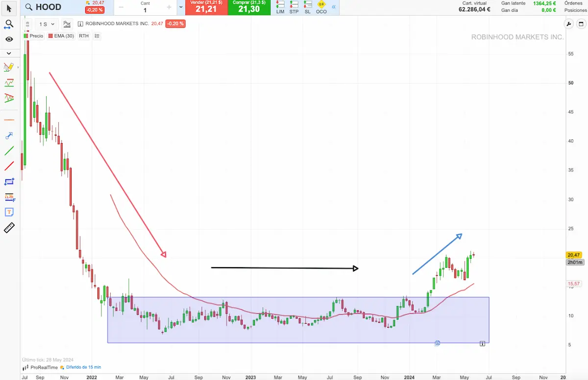This screenshot has height=380, width=588.
Task: Open chart settings with the wrench icon
Action: pyautogui.click(x=568, y=24)
